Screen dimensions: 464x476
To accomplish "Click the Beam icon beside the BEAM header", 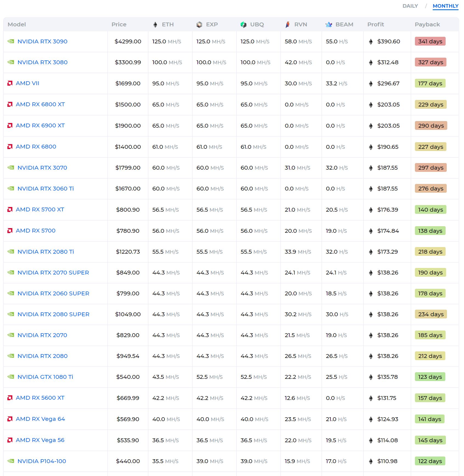I will coord(329,25).
